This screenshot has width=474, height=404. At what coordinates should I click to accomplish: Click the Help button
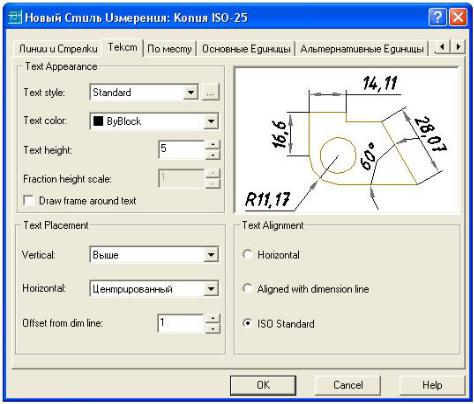[432, 385]
